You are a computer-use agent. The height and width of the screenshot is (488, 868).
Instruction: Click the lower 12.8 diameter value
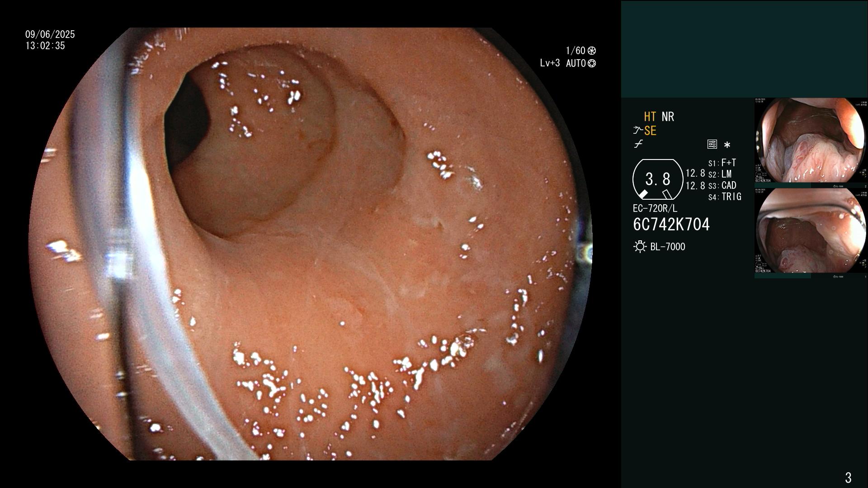[x=695, y=185]
